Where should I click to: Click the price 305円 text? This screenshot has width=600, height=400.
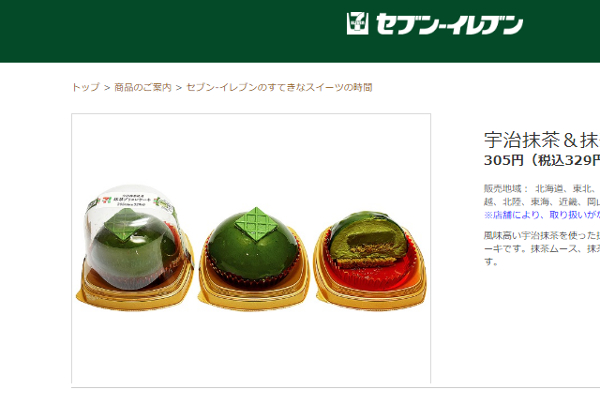[504, 160]
